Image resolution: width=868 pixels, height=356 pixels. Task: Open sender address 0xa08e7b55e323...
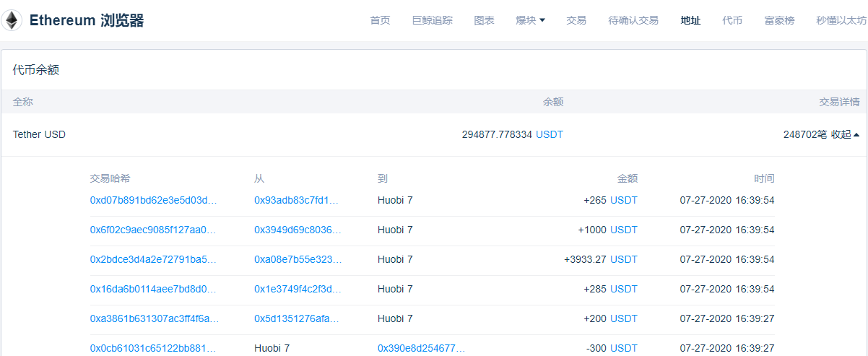point(298,259)
